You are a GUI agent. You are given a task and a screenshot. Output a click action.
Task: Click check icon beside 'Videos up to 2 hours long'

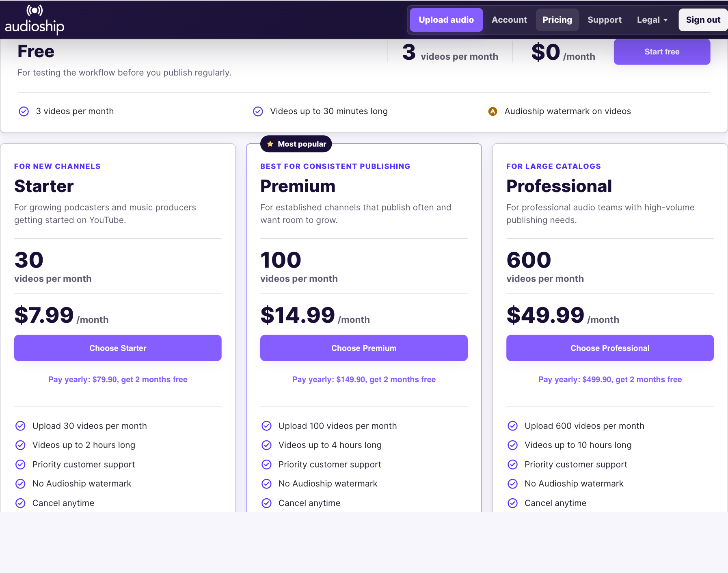[x=20, y=445]
